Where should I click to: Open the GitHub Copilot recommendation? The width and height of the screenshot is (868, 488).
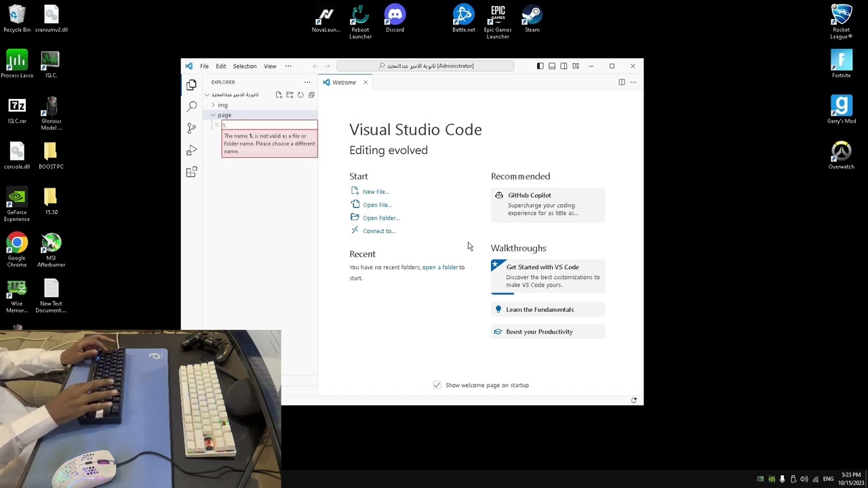point(548,204)
